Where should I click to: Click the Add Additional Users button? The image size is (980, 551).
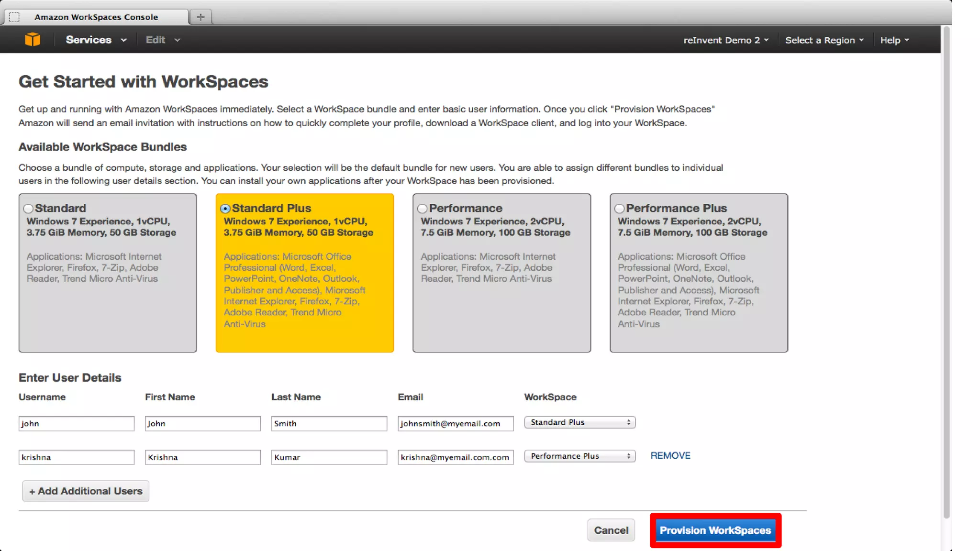[x=86, y=491]
